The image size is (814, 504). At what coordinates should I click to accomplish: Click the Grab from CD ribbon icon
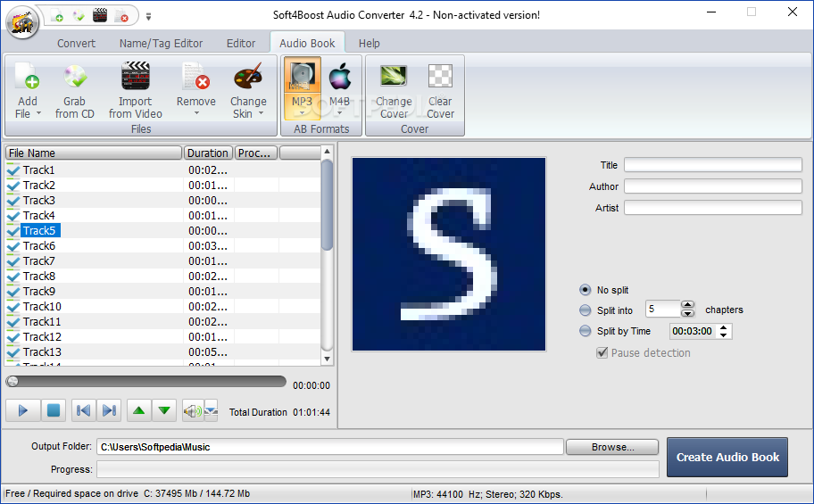pos(75,77)
